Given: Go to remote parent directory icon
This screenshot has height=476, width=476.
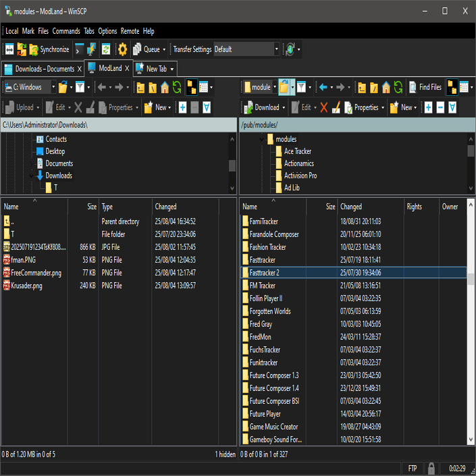Looking at the screenshot, I should point(362,87).
